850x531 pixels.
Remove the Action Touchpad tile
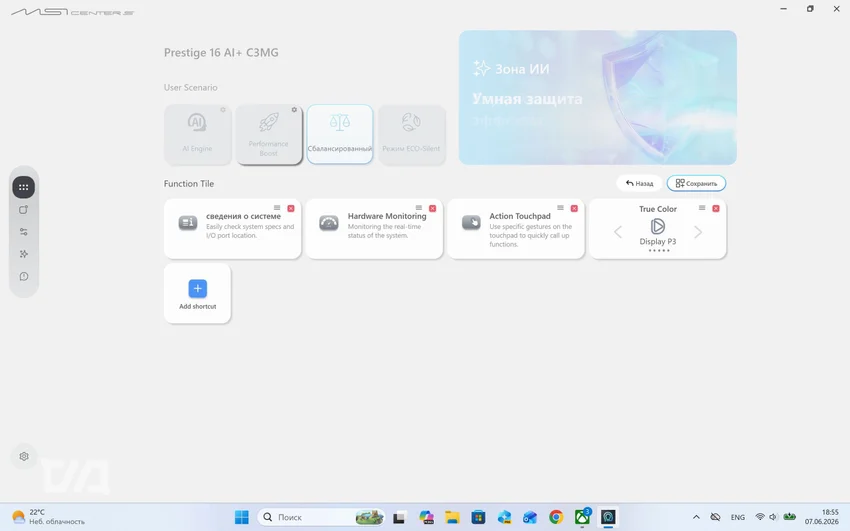(574, 208)
